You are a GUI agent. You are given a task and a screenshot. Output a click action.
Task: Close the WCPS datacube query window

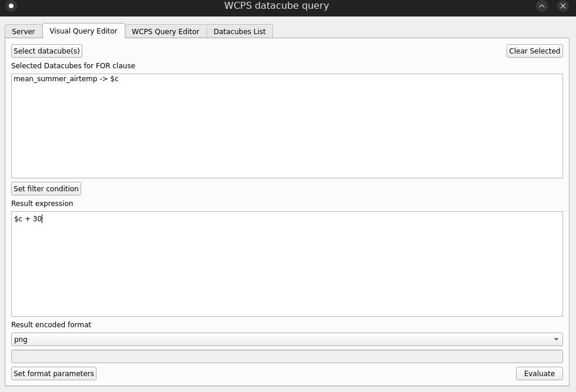click(563, 6)
